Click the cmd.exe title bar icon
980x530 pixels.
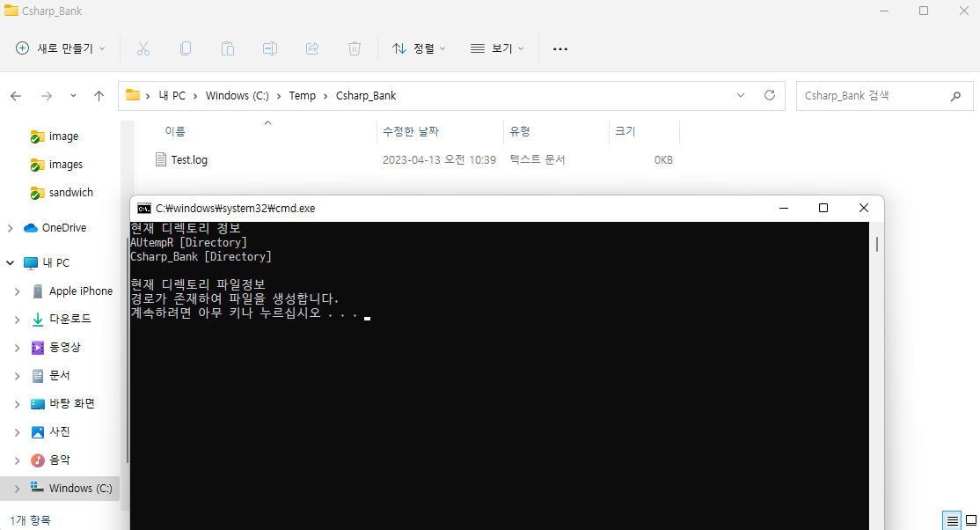143,209
